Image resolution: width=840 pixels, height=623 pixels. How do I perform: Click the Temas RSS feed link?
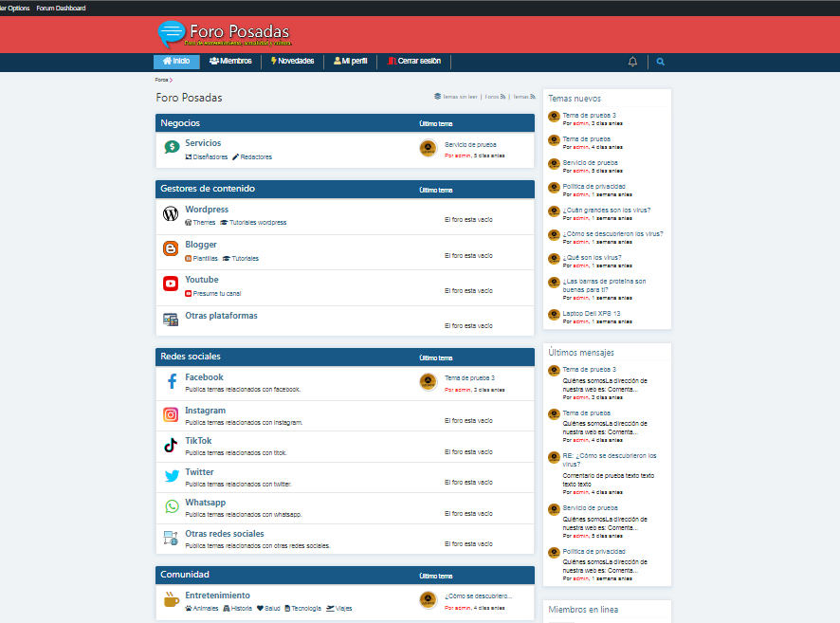(524, 97)
